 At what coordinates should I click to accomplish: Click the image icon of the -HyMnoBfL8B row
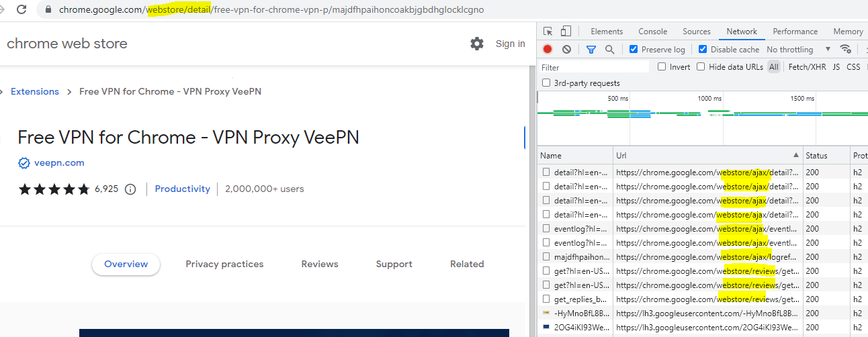pyautogui.click(x=546, y=314)
